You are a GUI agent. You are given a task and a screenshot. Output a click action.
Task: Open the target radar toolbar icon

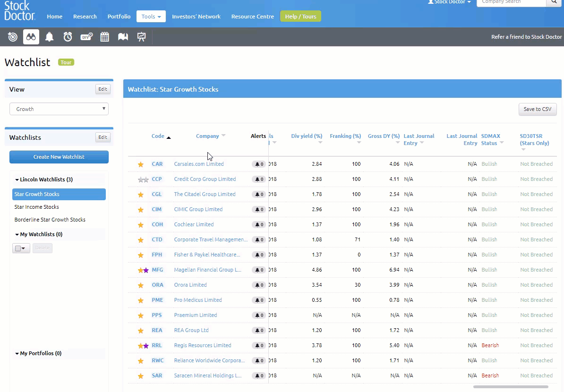pos(13,37)
